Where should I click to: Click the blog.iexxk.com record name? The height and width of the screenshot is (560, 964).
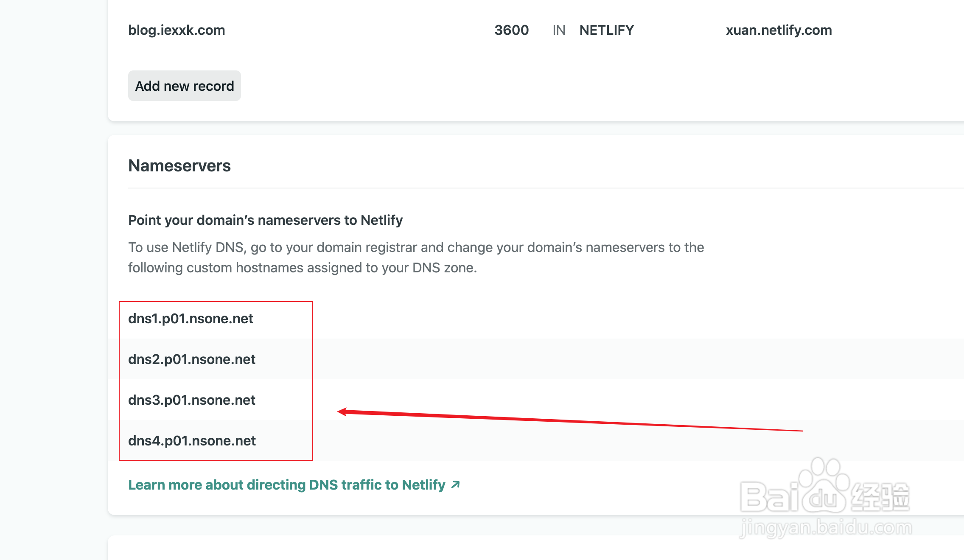tap(177, 30)
